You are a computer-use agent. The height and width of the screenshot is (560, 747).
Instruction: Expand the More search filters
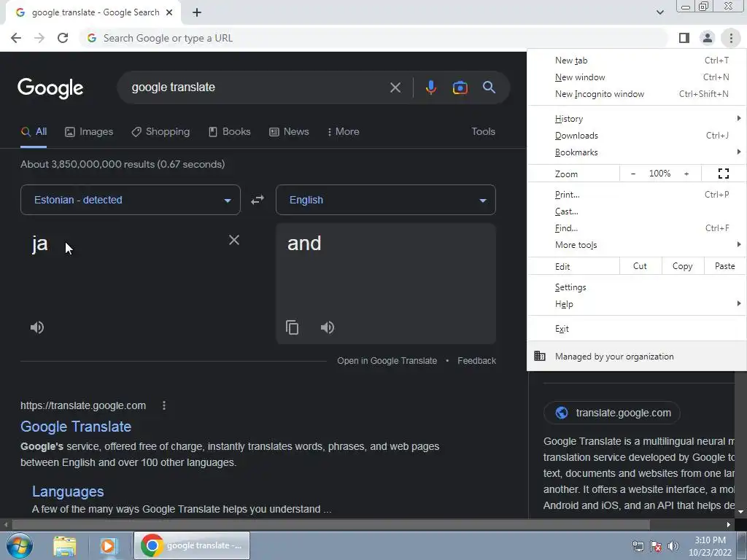(344, 132)
